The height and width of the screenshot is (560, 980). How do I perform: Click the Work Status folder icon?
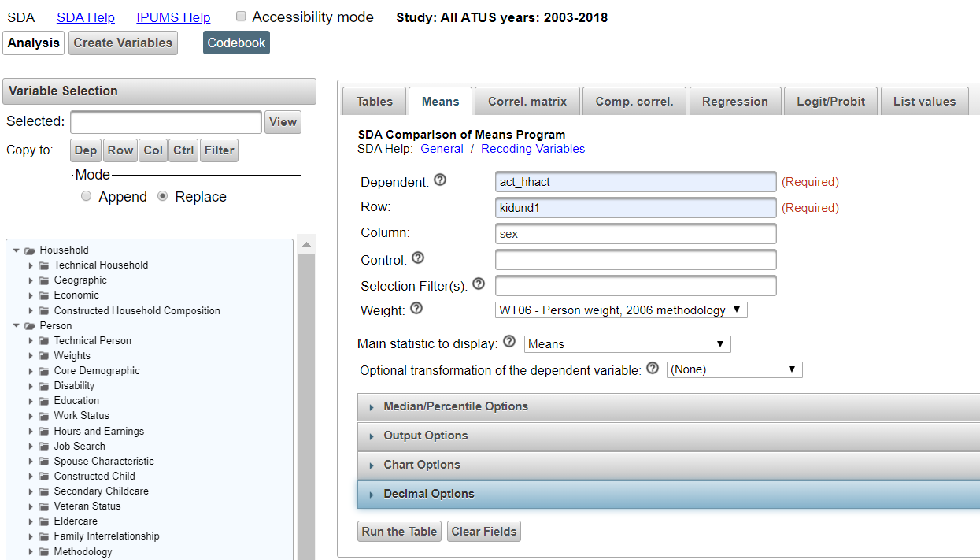[44, 416]
